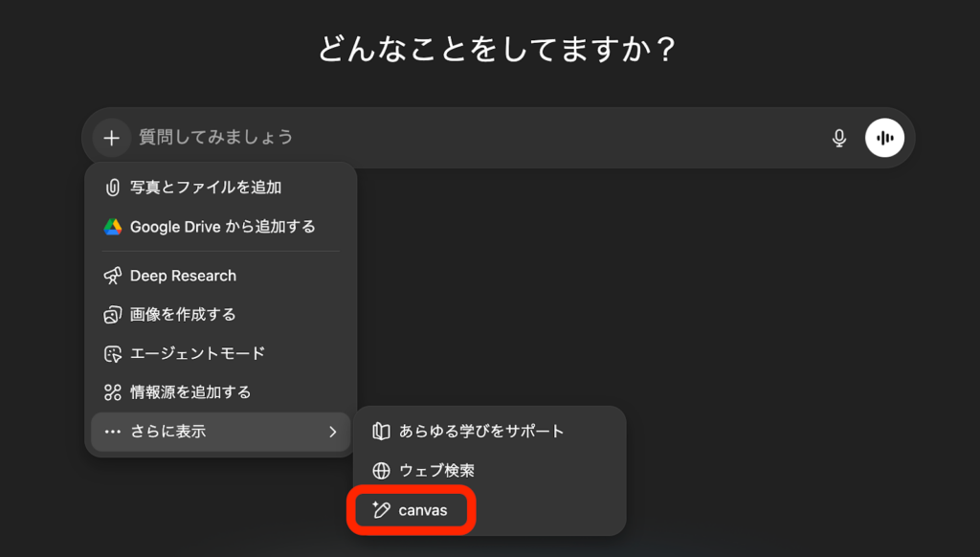The width and height of the screenshot is (980, 557).
Task: Click the agent mode icon
Action: pos(113,354)
